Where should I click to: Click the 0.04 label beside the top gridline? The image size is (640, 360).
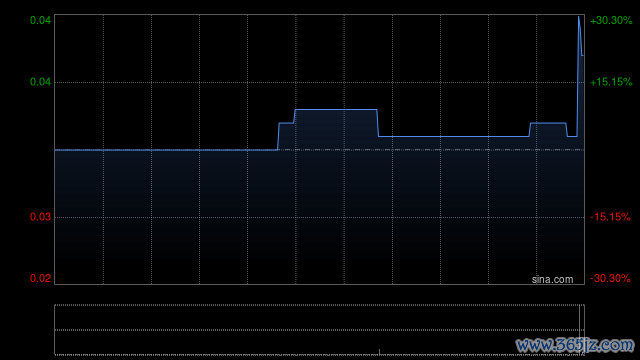point(40,20)
